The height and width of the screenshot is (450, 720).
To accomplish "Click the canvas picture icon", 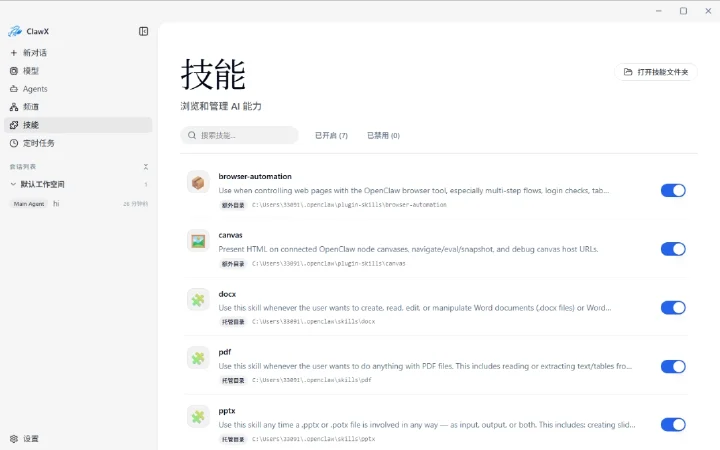I will [198, 241].
